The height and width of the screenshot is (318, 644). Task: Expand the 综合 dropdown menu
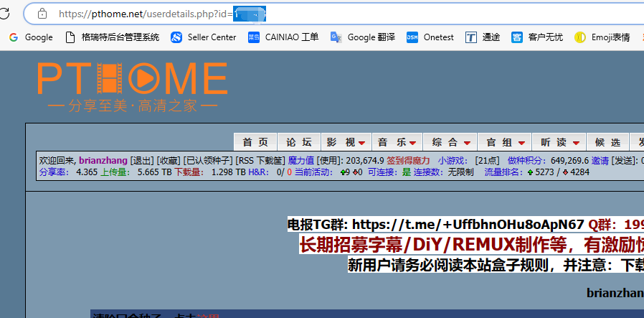450,142
